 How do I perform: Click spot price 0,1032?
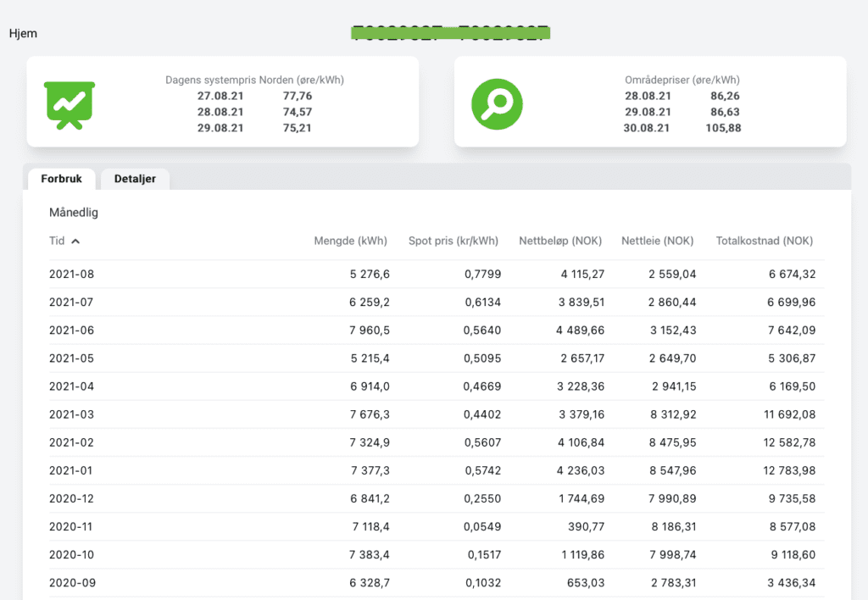tap(484, 583)
